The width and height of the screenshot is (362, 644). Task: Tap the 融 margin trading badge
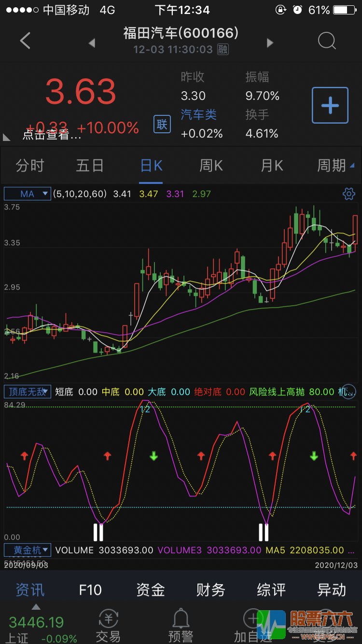(x=223, y=49)
